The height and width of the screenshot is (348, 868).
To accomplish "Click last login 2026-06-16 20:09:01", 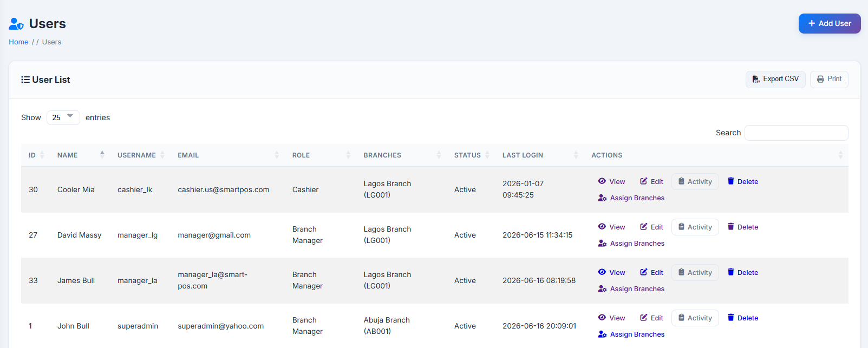I will [539, 326].
